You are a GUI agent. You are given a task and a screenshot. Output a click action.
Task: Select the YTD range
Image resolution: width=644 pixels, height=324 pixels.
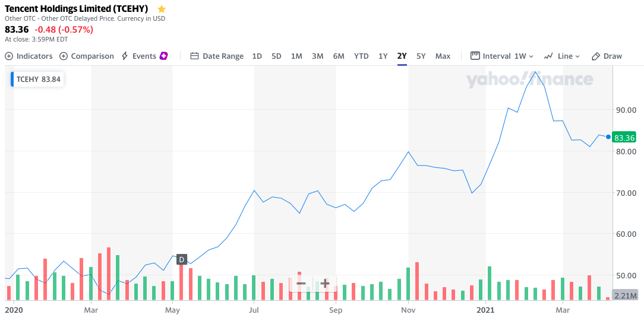point(361,56)
